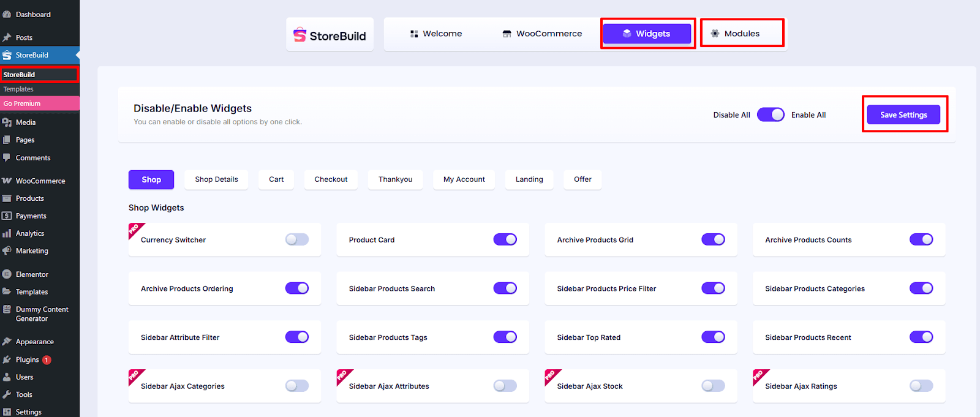This screenshot has width=980, height=417.
Task: Select the Landing tab
Action: tap(529, 179)
